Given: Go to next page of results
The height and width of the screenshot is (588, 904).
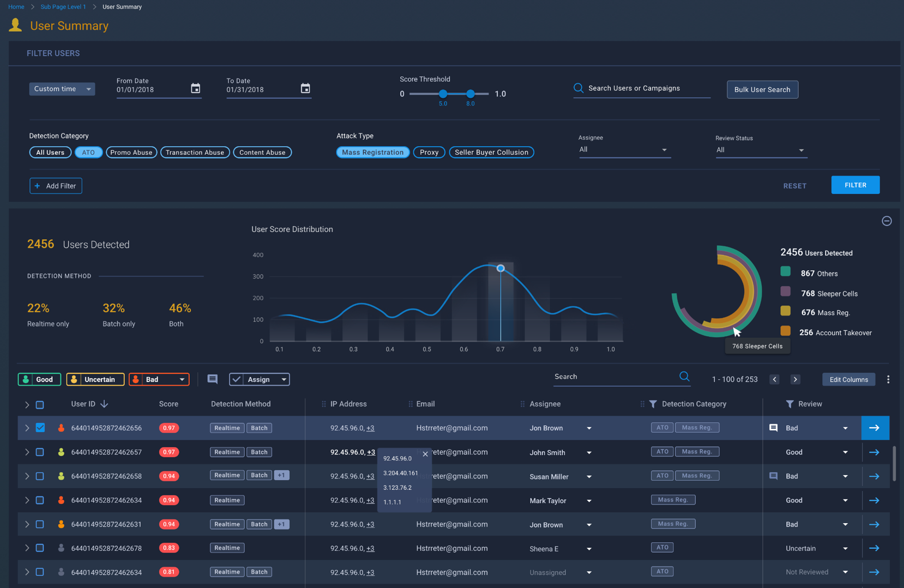Looking at the screenshot, I should tap(795, 379).
